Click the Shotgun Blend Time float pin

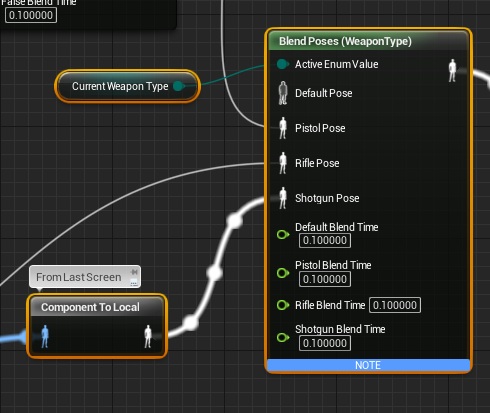pyautogui.click(x=283, y=337)
